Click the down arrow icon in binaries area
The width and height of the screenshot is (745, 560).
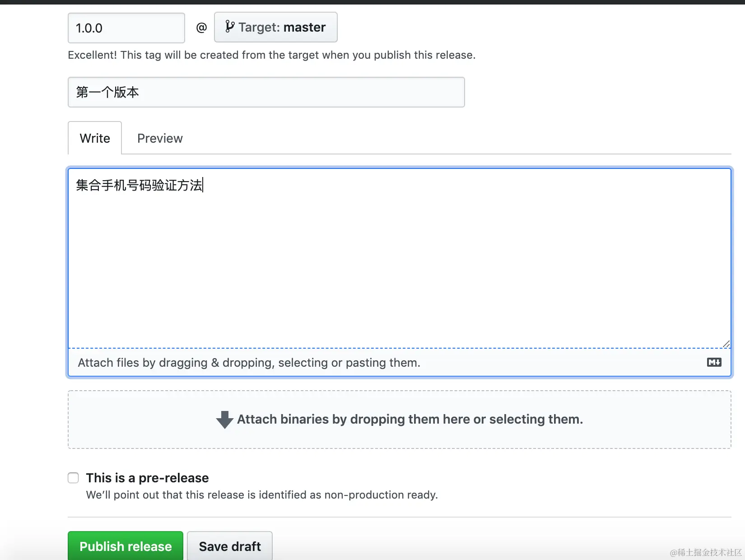[224, 420]
